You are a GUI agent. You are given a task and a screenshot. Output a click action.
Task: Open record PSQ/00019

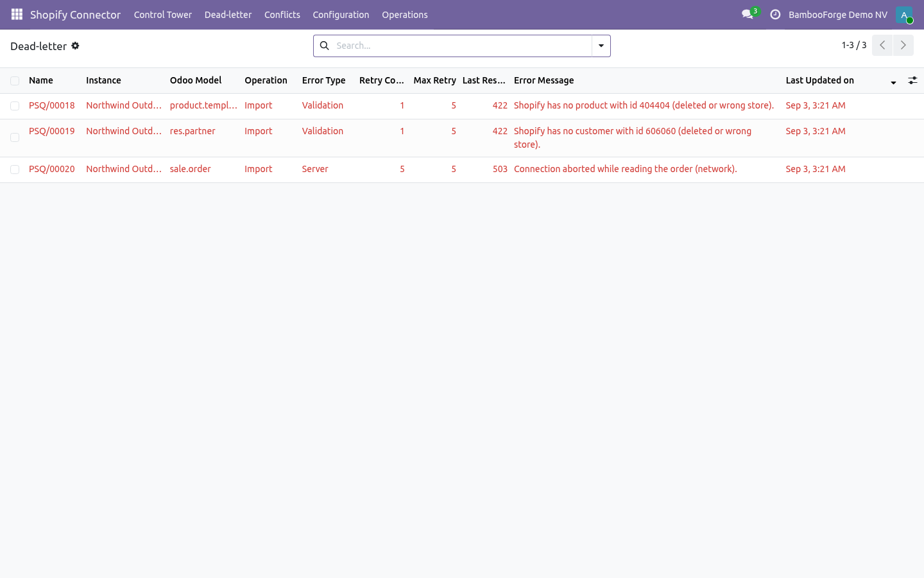(52, 131)
